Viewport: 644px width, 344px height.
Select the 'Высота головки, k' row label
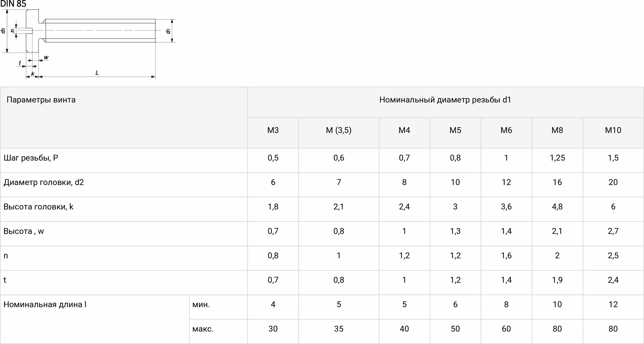tap(38, 207)
